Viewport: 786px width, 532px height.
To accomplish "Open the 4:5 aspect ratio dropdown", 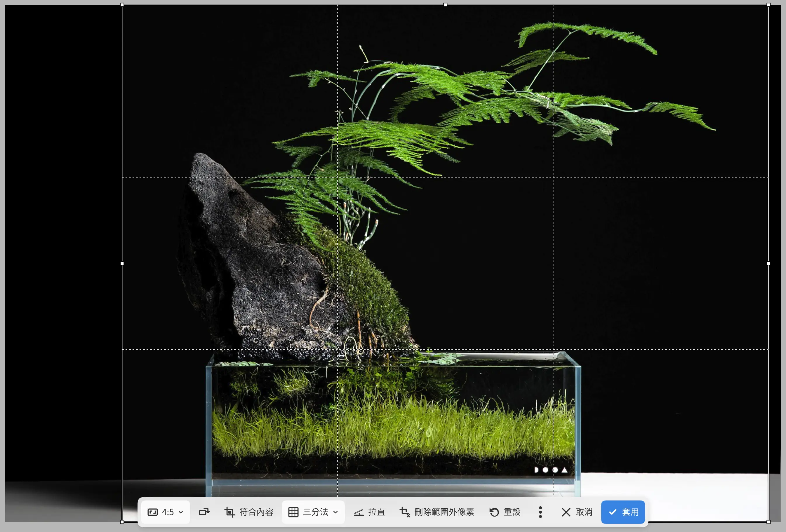I will (x=165, y=512).
